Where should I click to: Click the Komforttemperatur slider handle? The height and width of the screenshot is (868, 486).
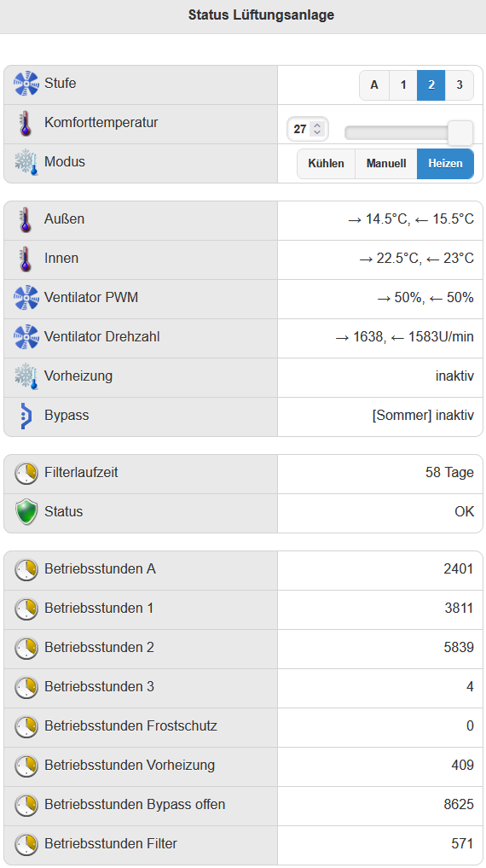(x=460, y=133)
